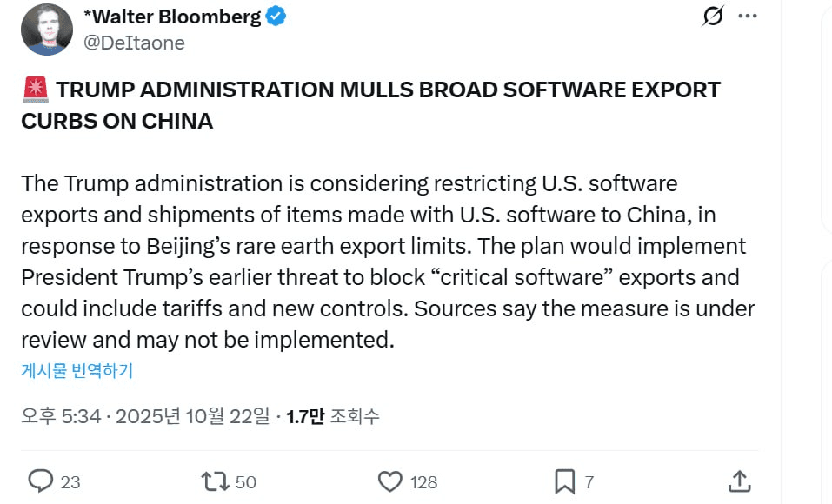Click the reply count 23
Image resolution: width=832 pixels, height=504 pixels.
click(70, 481)
